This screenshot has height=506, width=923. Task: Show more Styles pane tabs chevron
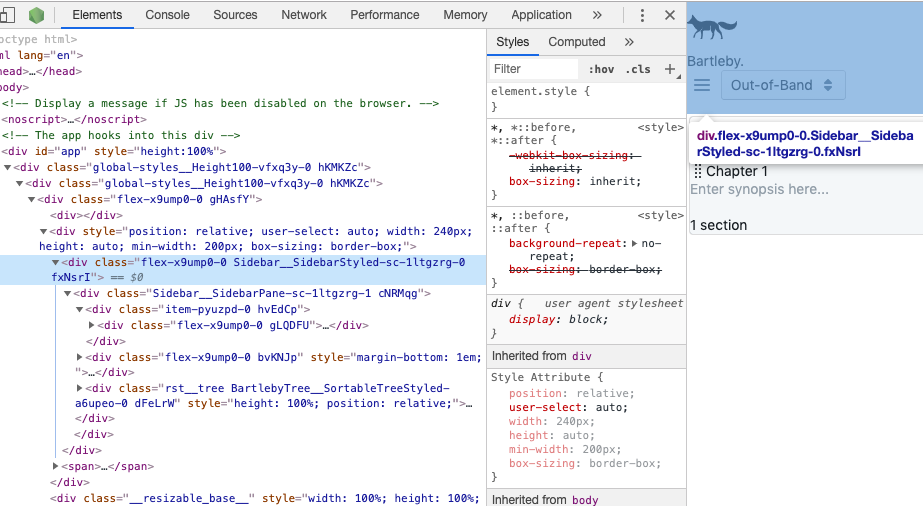click(629, 42)
